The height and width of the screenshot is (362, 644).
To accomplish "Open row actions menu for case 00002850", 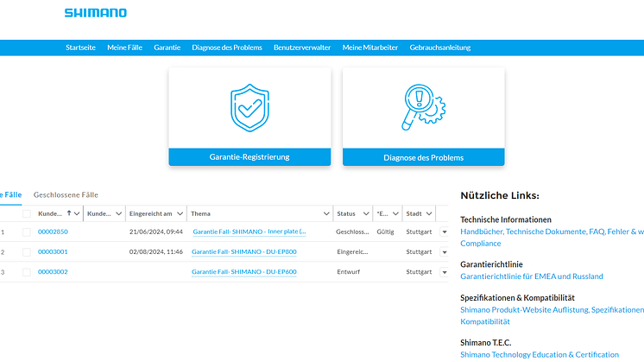I will (x=444, y=232).
